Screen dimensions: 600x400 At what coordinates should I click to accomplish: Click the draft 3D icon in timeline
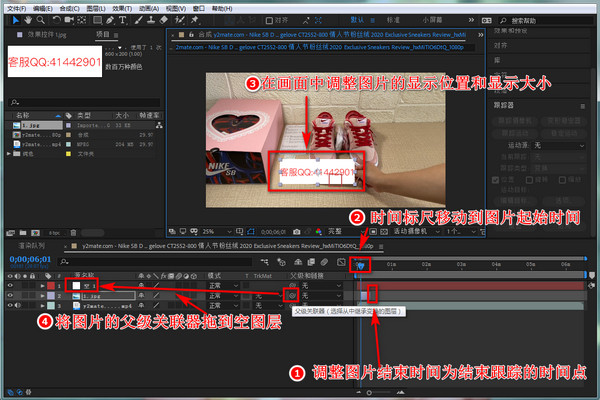(x=282, y=262)
